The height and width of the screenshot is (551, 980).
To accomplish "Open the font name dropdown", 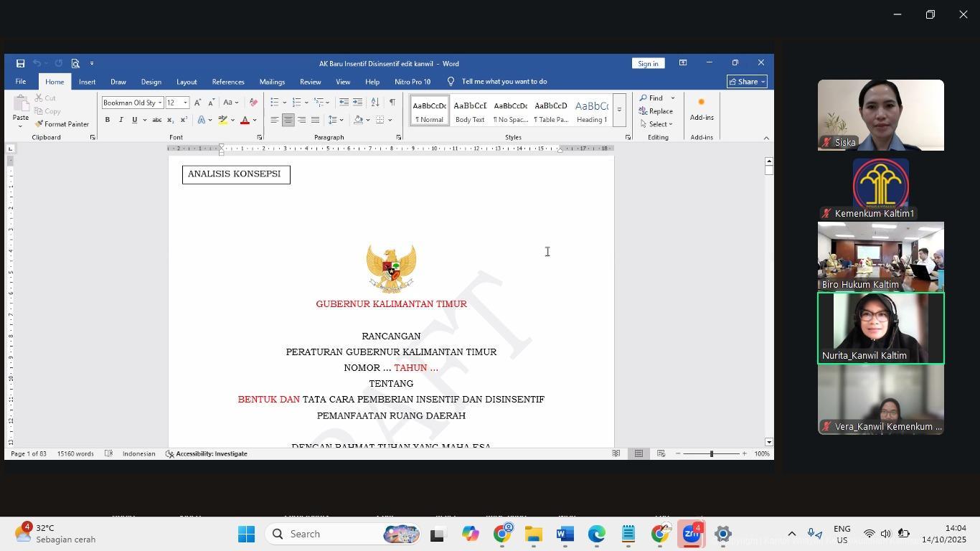I will tap(160, 103).
